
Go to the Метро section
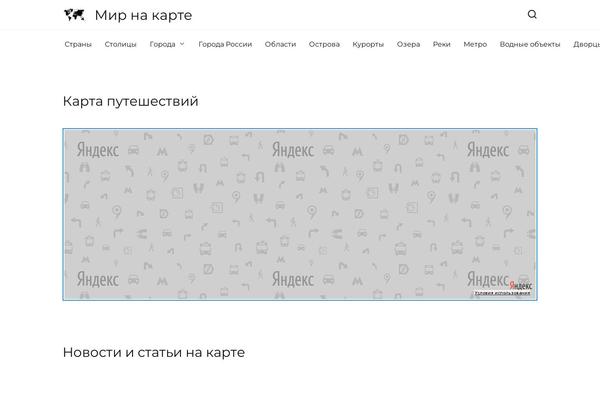(x=475, y=44)
